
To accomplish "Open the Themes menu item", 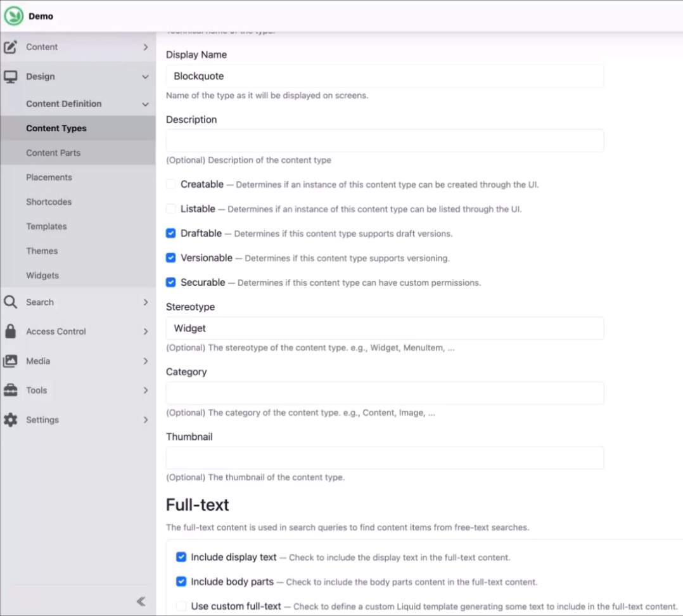I will (78, 251).
